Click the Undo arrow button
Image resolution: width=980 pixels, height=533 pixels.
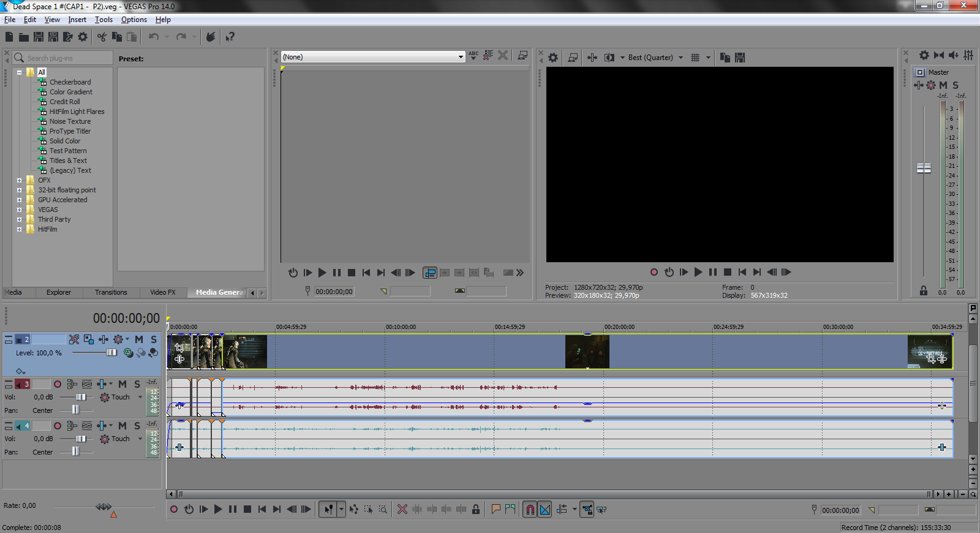(154, 37)
